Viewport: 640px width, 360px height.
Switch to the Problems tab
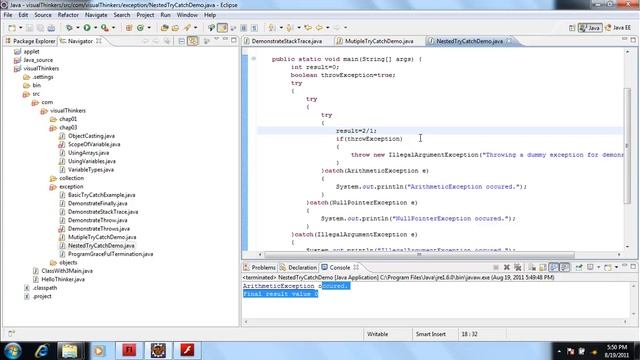(x=259, y=267)
